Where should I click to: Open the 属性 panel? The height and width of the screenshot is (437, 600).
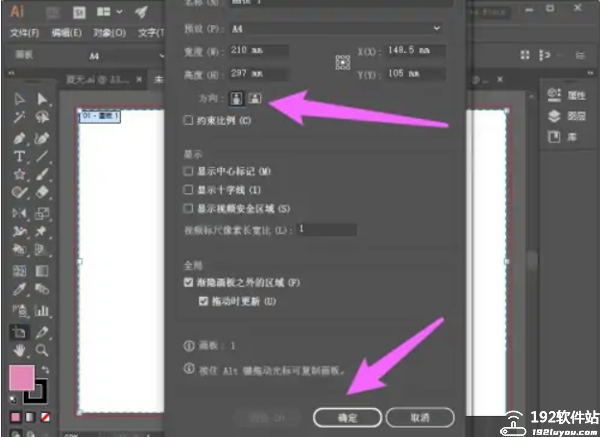click(566, 95)
